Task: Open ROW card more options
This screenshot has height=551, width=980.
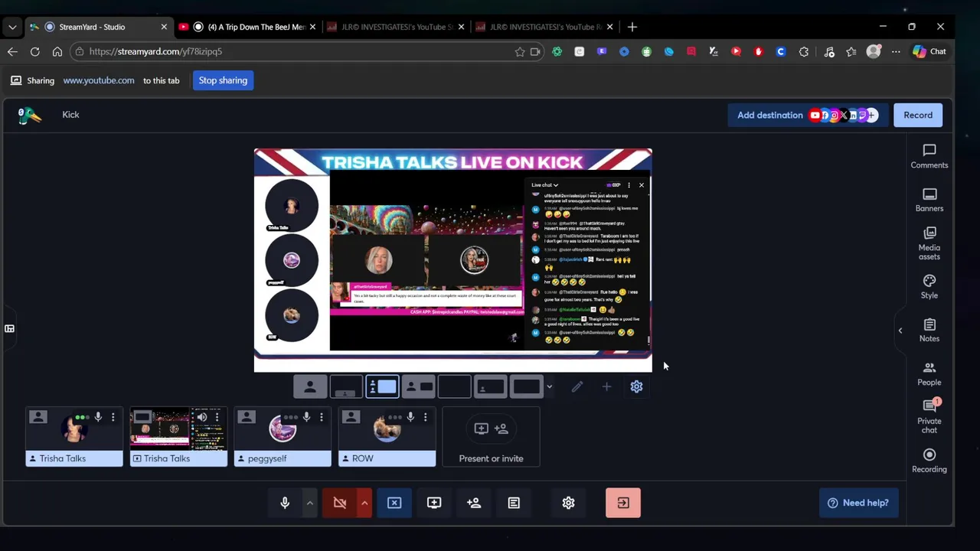Action: [425, 417]
